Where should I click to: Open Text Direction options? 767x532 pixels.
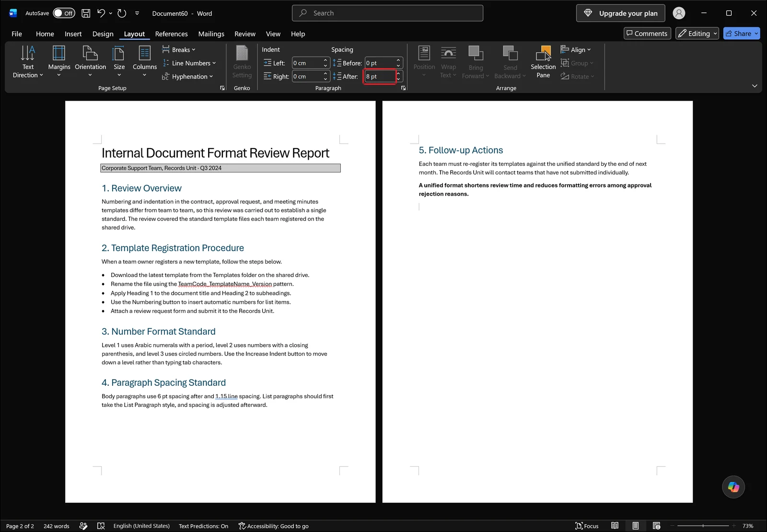[x=28, y=62]
